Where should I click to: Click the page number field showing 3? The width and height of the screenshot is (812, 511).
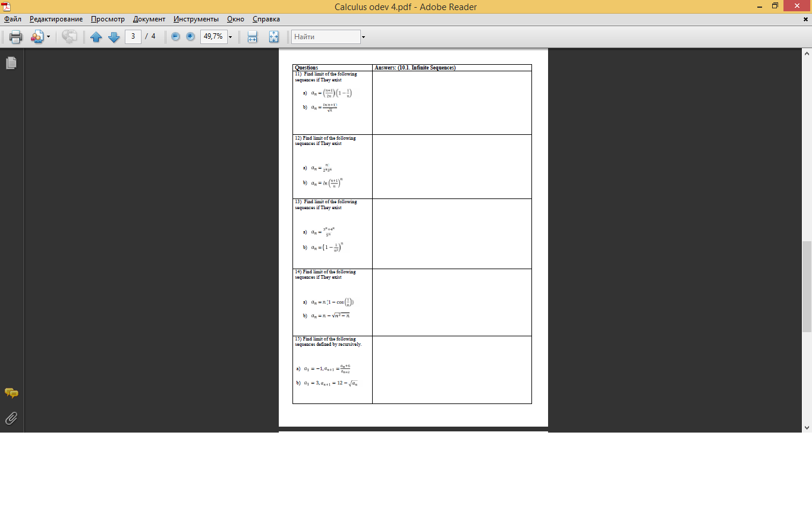133,36
